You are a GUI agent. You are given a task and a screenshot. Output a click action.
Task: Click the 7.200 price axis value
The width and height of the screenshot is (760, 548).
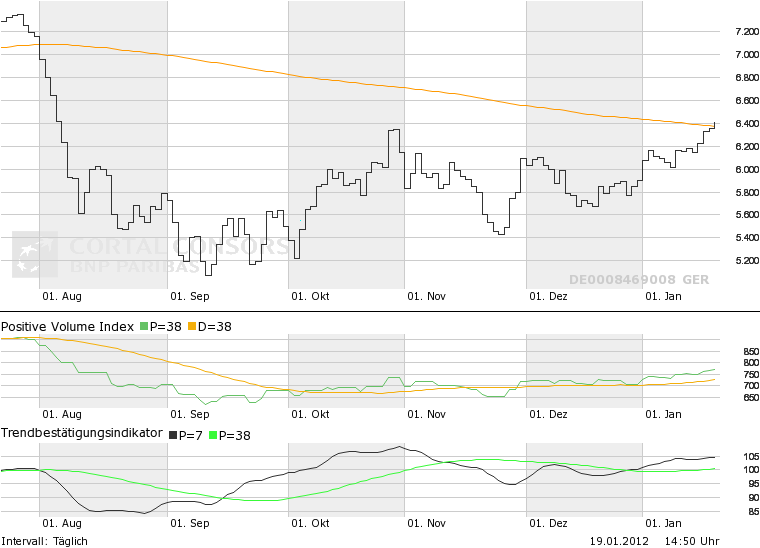pyautogui.click(x=747, y=31)
